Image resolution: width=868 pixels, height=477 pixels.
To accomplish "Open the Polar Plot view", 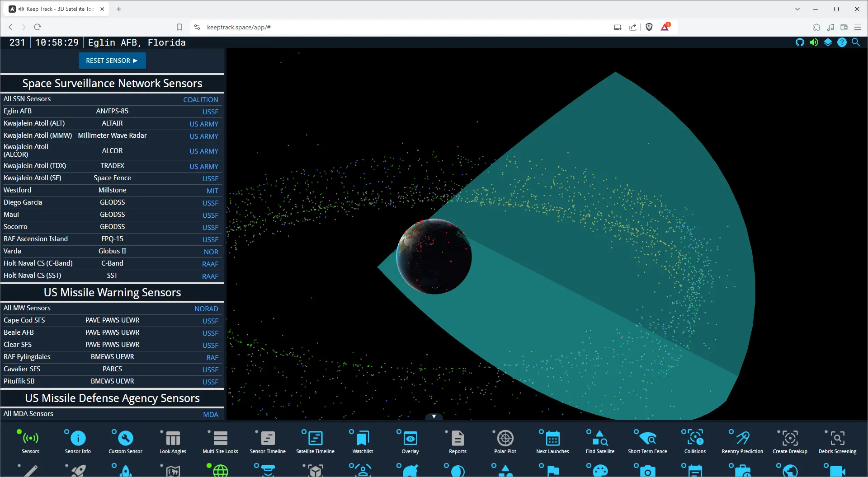I will [505, 441].
